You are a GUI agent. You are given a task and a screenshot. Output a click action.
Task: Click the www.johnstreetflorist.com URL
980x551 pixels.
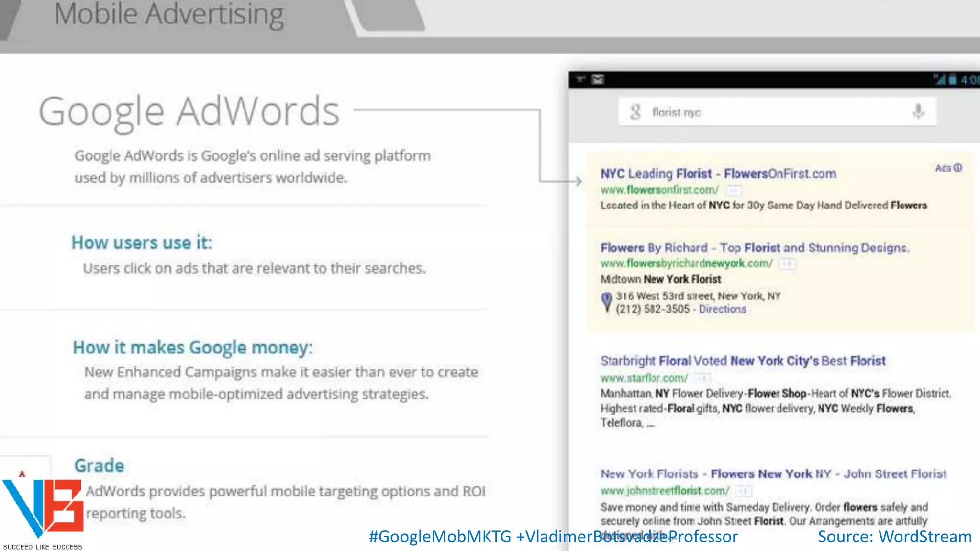[665, 491]
